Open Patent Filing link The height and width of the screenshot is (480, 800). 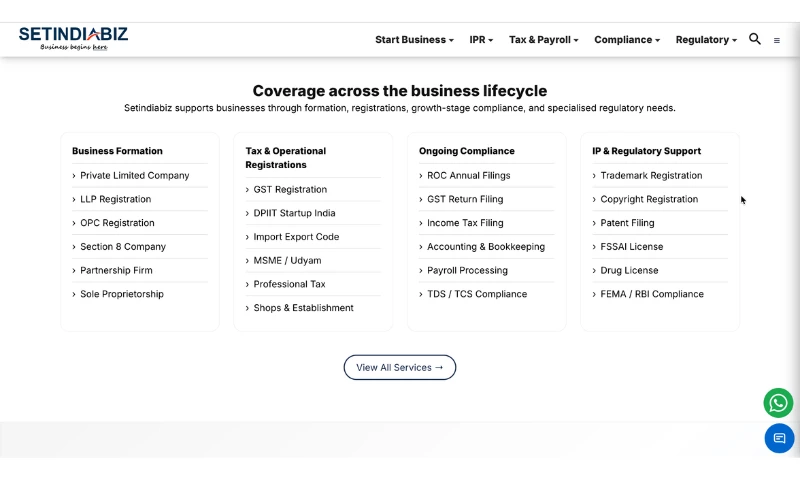(627, 223)
